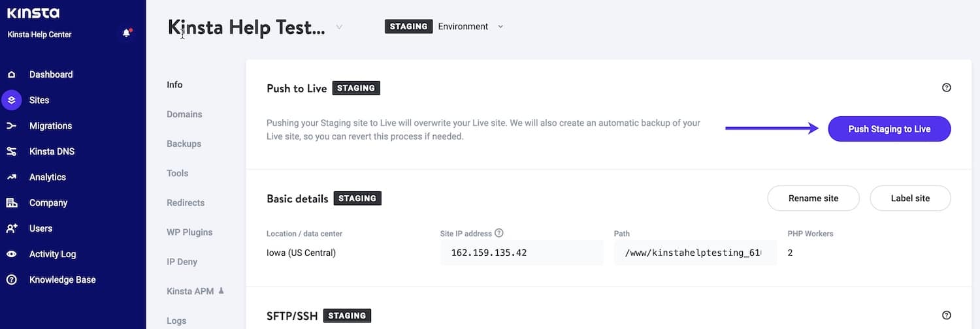Select the Backups tab

184,144
